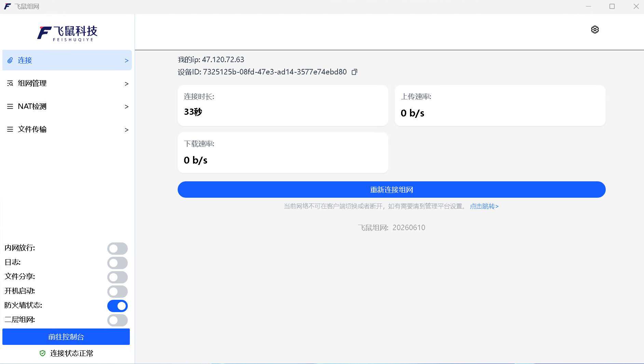
Task: Enable the 文件分享 switch
Action: (118, 277)
